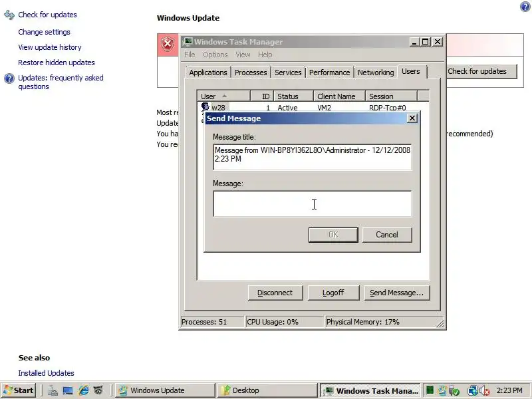Click the Check for updates sidebar icon
532x399 pixels.
9,15
